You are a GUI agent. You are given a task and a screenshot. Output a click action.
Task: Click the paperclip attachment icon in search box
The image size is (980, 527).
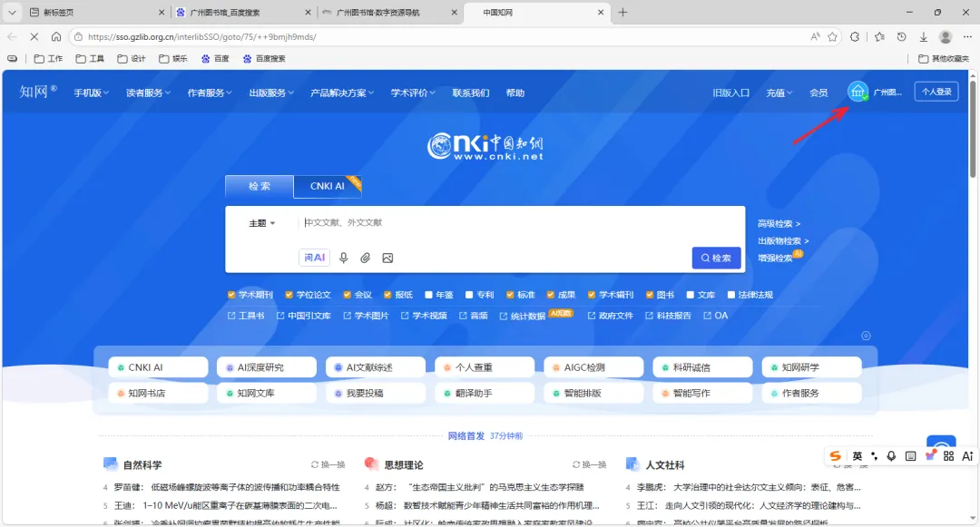coord(365,258)
